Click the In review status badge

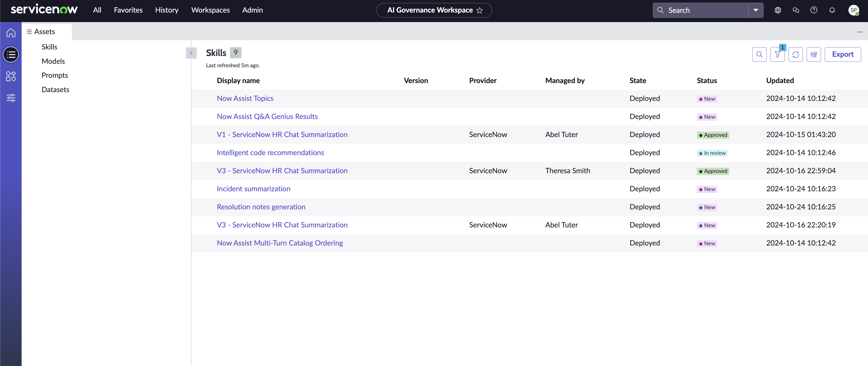click(712, 153)
